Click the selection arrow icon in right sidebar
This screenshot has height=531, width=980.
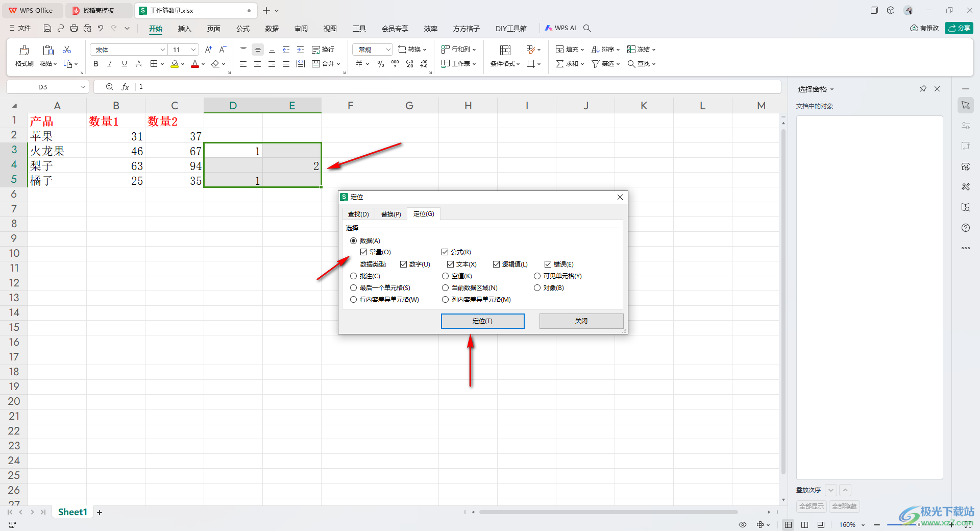[966, 105]
